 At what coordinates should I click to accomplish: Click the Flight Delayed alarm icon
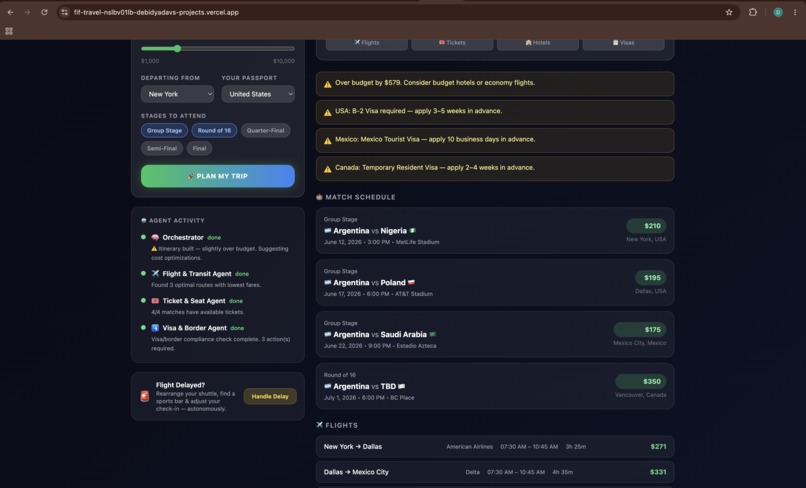coord(145,396)
